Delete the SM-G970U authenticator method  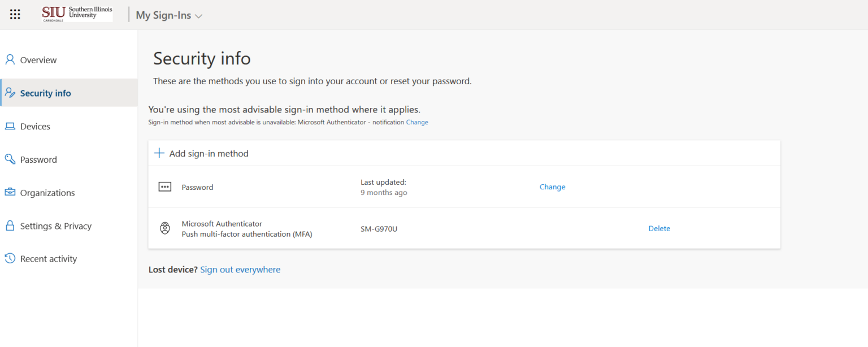point(659,228)
